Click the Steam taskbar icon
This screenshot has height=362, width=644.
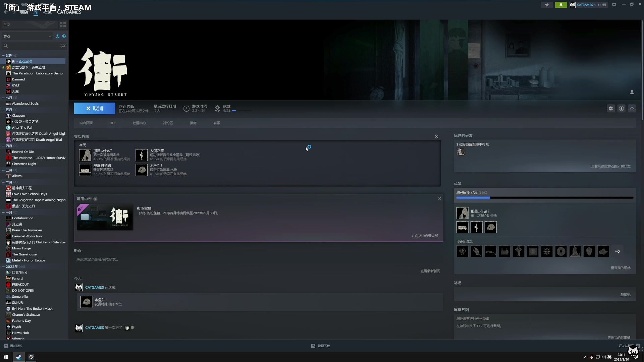(x=19, y=357)
